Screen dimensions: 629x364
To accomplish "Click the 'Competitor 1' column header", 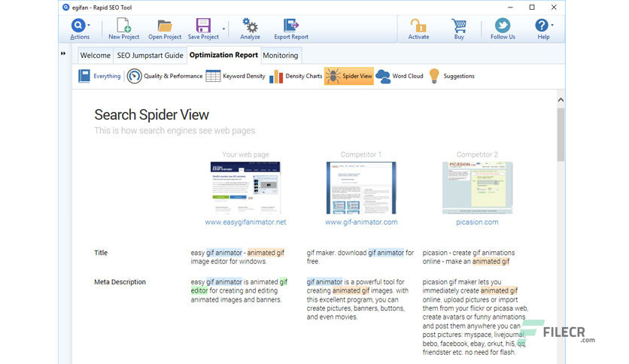I will tap(361, 154).
